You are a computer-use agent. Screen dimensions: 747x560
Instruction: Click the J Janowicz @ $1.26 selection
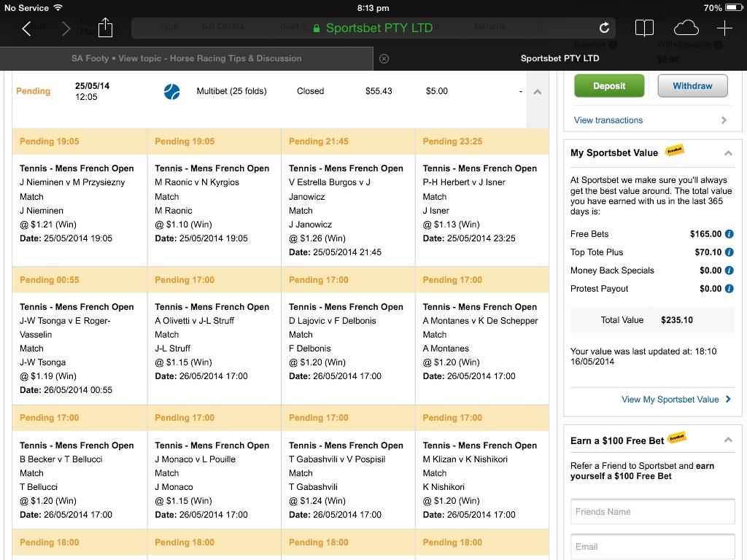click(x=317, y=231)
